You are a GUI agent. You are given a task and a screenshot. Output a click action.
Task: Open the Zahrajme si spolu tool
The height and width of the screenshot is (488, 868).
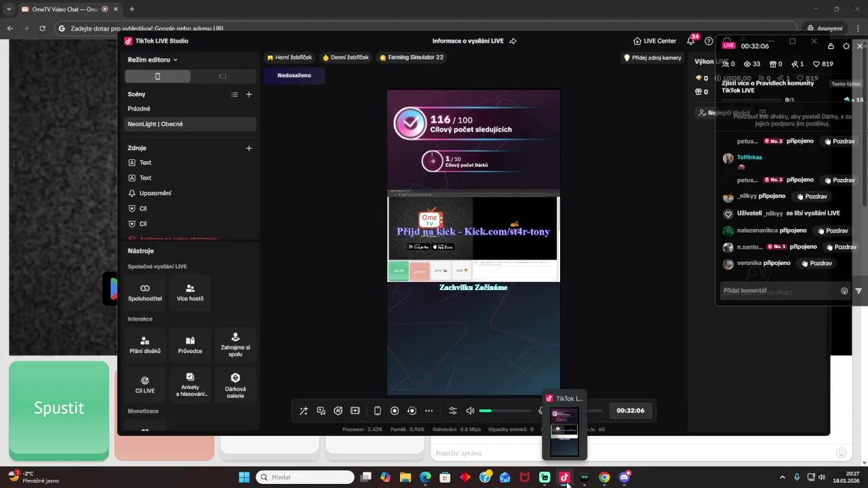235,344
